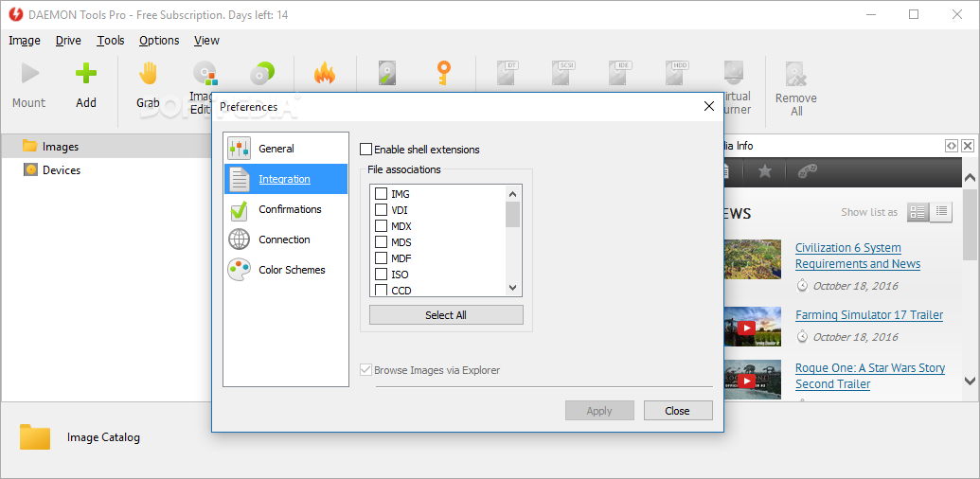980x479 pixels.
Task: Select Devices in the left tree
Action: (62, 169)
